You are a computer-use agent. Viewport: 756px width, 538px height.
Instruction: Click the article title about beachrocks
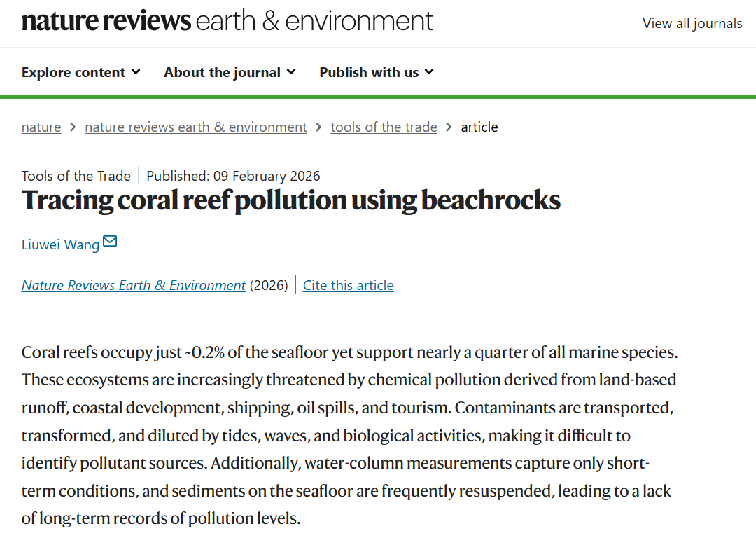click(291, 200)
